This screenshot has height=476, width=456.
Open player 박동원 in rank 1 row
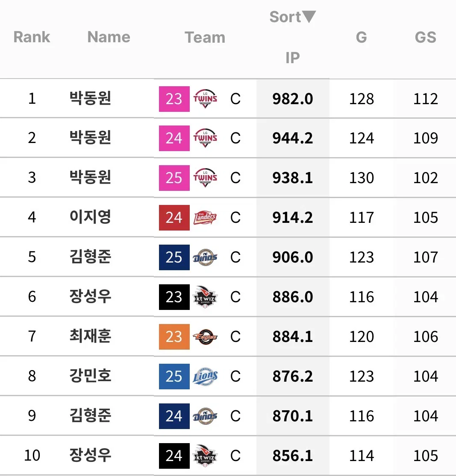tap(90, 98)
